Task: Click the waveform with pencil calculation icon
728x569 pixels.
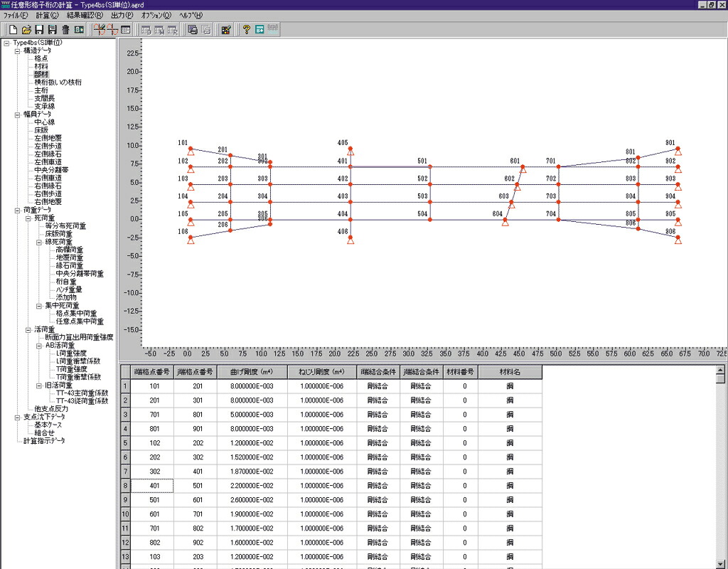Action: pos(100,30)
